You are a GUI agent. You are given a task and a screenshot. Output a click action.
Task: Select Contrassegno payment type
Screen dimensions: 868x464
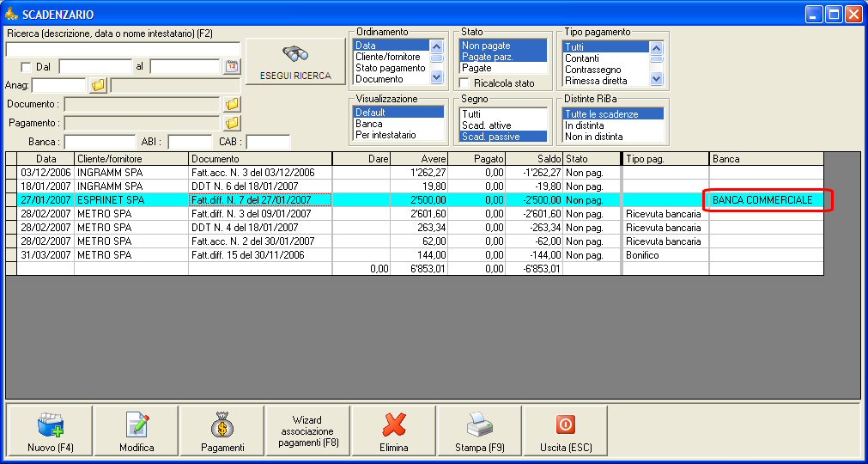[605, 70]
